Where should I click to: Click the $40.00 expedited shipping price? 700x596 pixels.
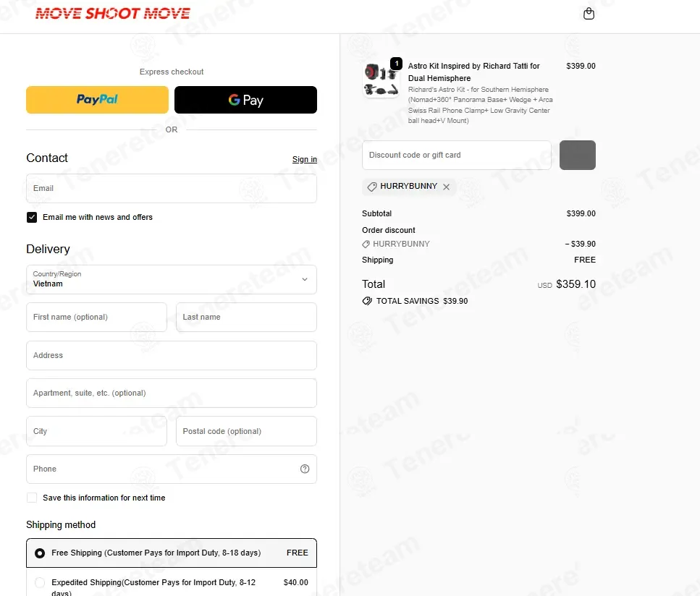pos(295,582)
